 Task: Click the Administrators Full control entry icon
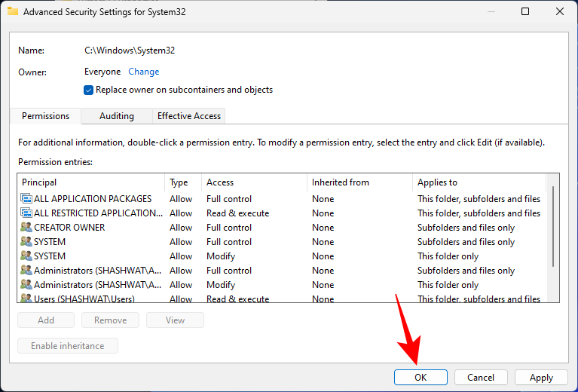[x=26, y=271]
